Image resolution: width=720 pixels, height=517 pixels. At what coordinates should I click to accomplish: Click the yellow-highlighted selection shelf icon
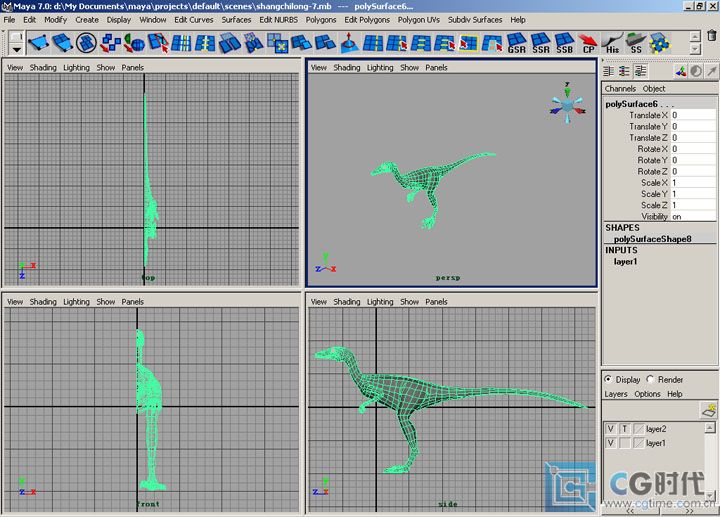[468, 43]
